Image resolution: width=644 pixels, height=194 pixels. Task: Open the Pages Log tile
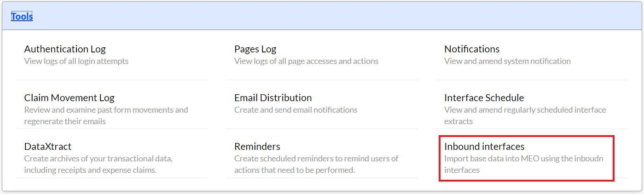point(255,49)
